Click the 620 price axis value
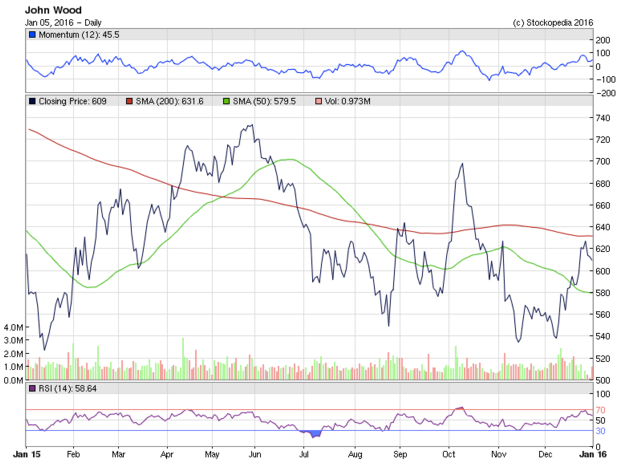620x469 pixels. [x=603, y=249]
